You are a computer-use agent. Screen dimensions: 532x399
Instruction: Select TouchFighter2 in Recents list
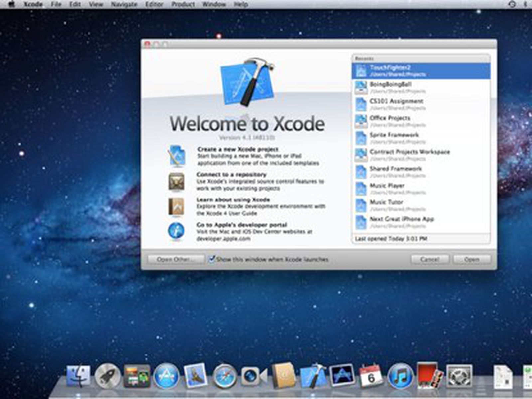[x=421, y=71]
